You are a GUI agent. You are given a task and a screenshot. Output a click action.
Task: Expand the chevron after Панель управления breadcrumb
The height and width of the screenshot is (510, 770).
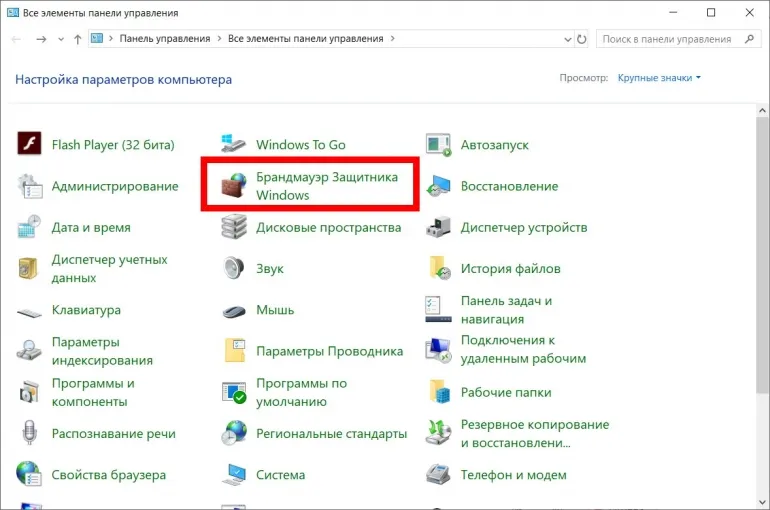point(218,39)
